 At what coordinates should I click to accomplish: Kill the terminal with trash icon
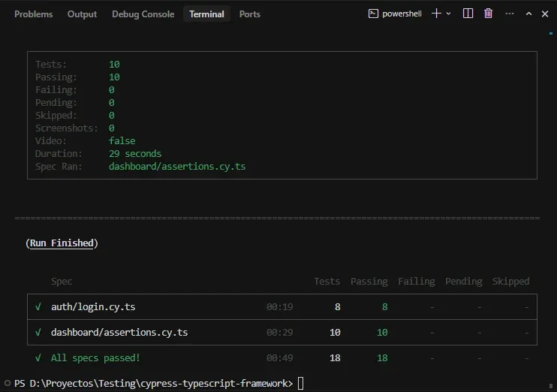[x=488, y=14]
